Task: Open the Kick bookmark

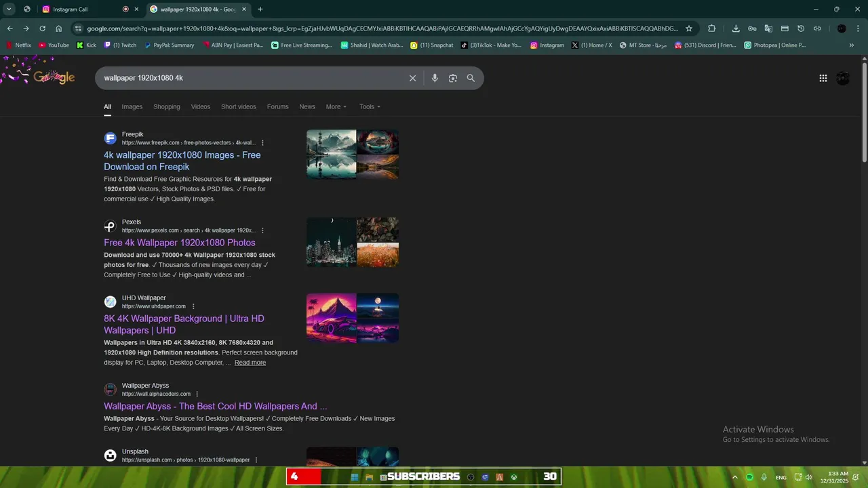Action: point(86,45)
